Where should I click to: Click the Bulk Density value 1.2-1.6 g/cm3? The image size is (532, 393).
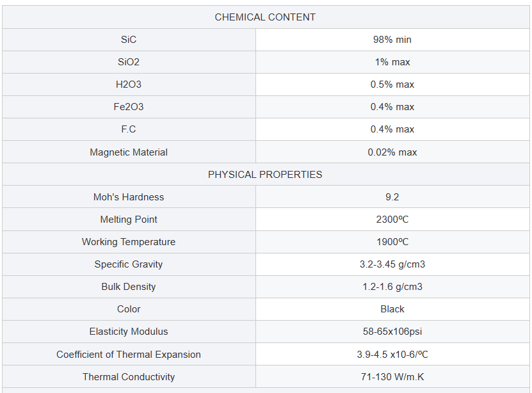tap(392, 287)
